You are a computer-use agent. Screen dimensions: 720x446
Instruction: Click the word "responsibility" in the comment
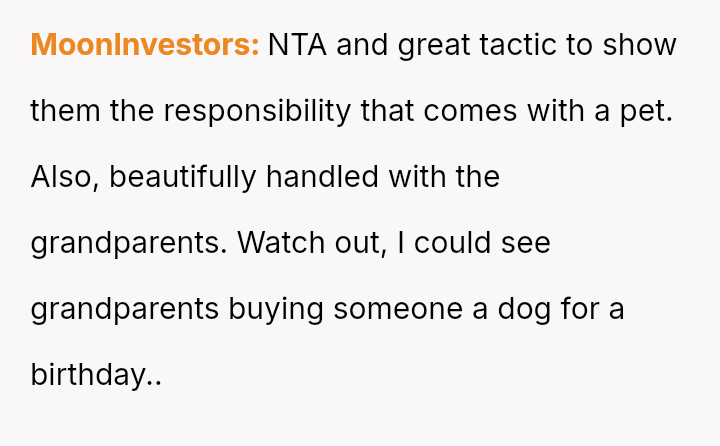click(257, 111)
